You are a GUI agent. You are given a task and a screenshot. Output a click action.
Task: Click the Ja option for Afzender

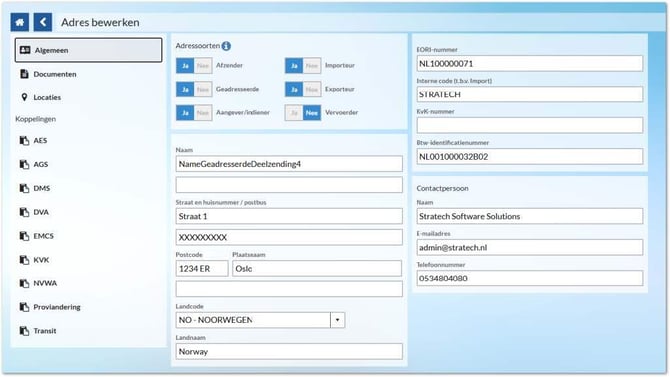185,66
